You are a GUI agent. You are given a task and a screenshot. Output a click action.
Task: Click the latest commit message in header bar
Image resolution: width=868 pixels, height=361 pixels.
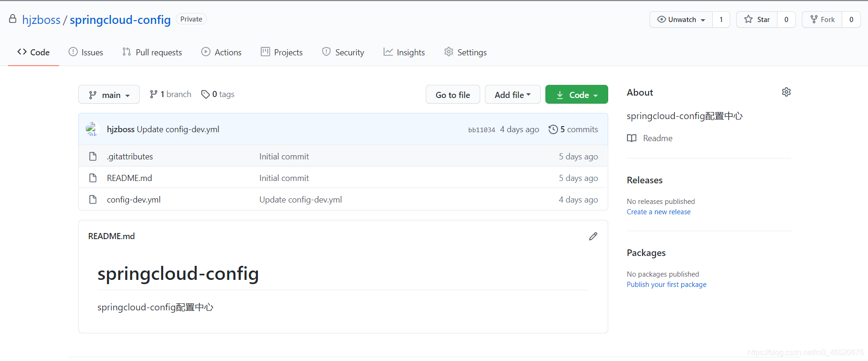coord(178,129)
